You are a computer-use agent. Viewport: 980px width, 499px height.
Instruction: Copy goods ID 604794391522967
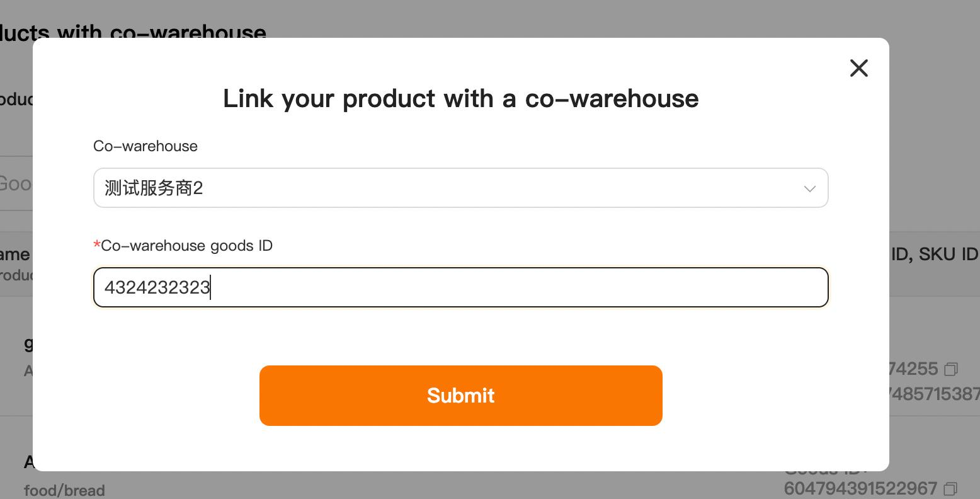[x=951, y=488]
